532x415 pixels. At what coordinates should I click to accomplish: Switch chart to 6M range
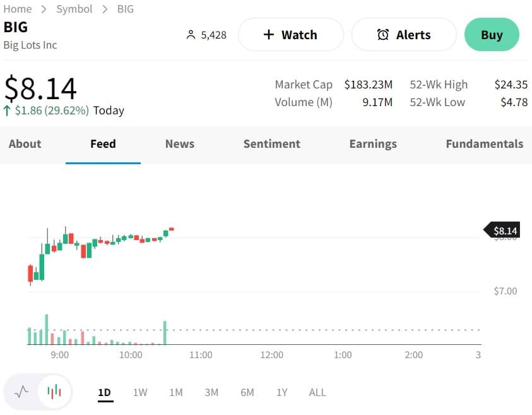pyautogui.click(x=247, y=392)
